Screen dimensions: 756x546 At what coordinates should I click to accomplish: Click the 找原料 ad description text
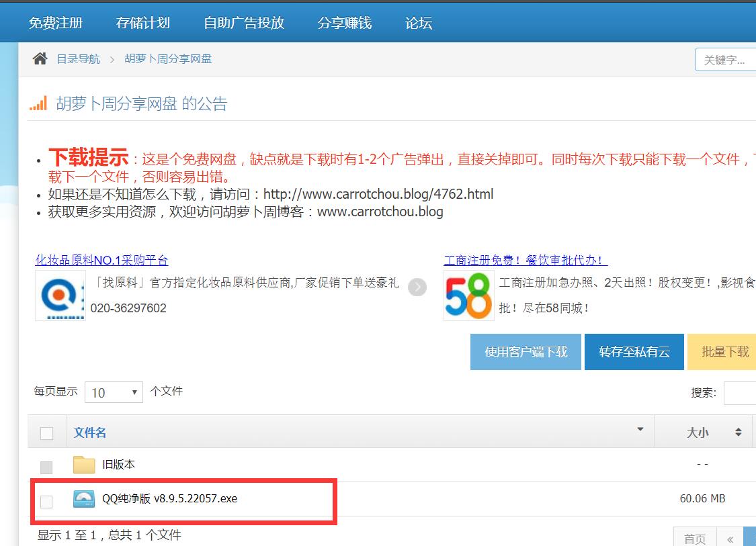point(245,282)
